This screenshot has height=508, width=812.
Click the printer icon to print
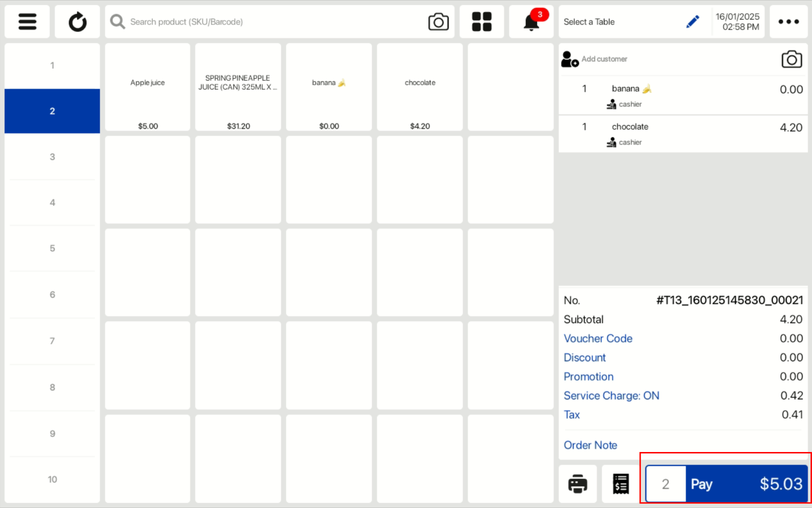tap(578, 484)
